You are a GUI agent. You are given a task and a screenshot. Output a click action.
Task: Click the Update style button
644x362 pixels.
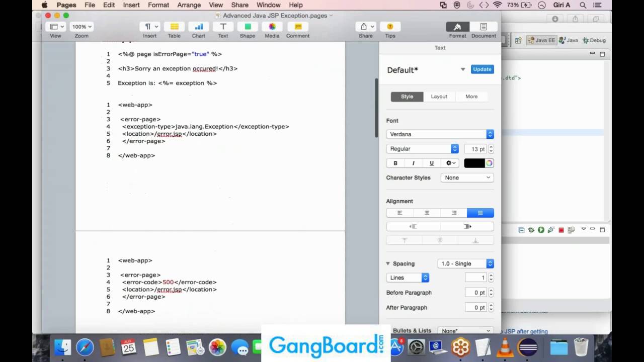(x=482, y=69)
